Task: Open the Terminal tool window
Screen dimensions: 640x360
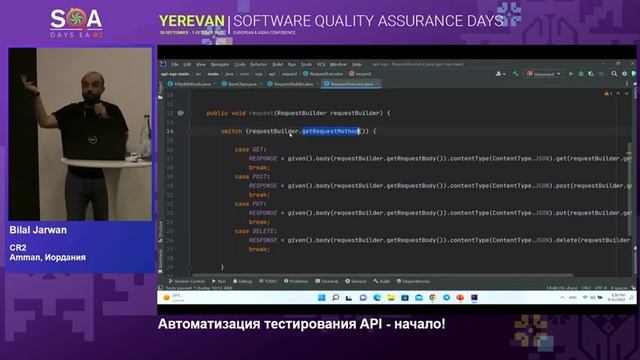Action: tap(327, 281)
